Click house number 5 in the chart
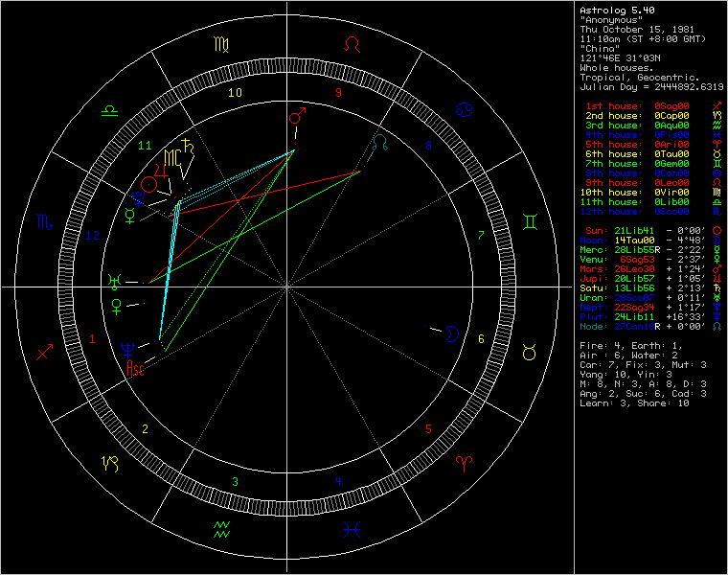This screenshot has width=728, height=575. 428,429
